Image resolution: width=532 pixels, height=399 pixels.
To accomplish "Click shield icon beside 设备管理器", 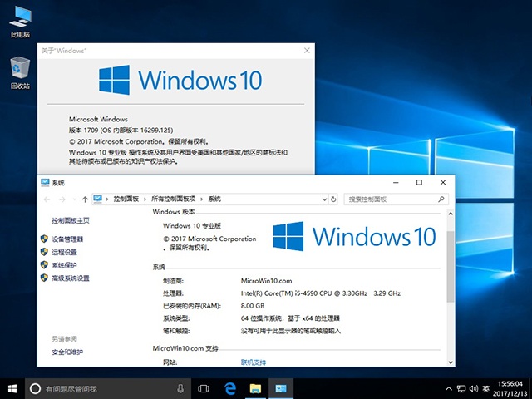I will coord(44,239).
